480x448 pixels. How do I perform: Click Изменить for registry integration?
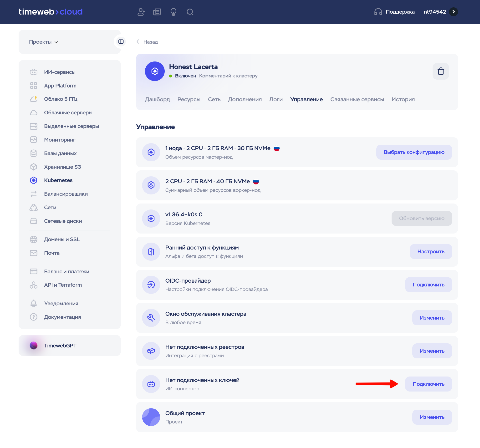pyautogui.click(x=432, y=351)
